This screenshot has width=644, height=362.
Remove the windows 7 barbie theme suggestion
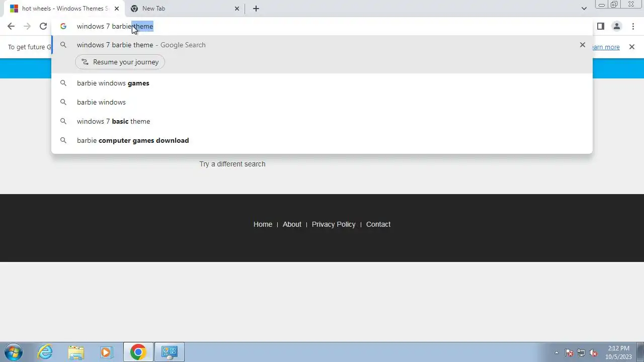[583, 45]
